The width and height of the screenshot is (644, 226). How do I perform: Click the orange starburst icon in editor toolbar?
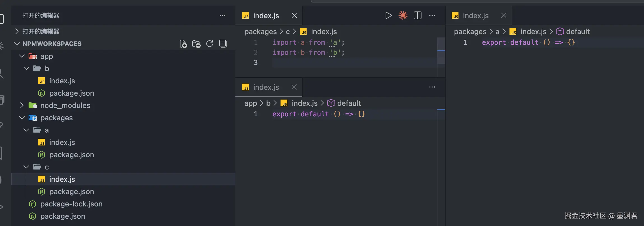click(403, 16)
